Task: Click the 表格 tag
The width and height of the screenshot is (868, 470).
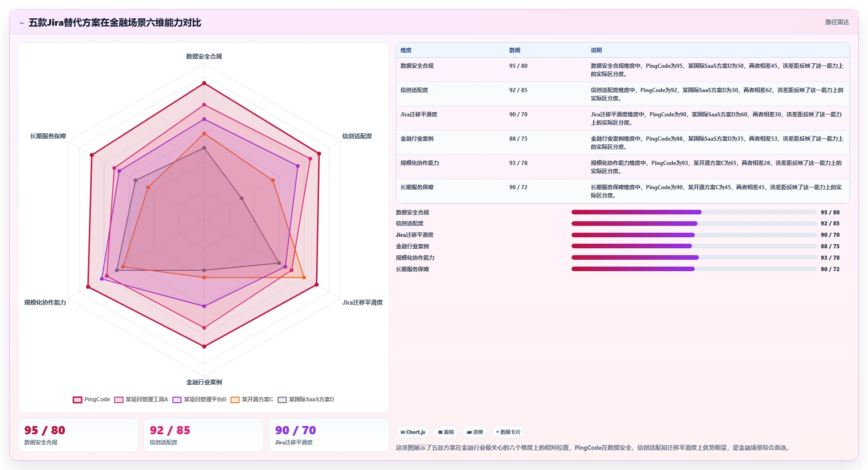Action: click(446, 432)
